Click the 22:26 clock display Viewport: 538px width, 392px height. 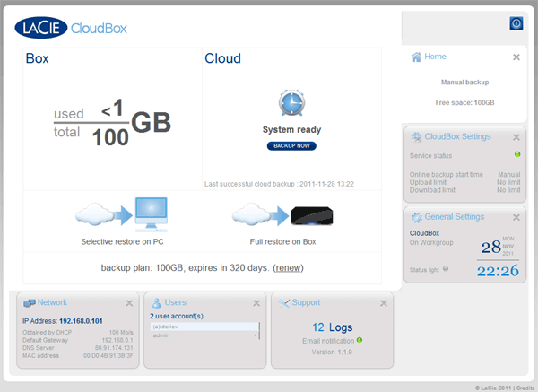498,271
